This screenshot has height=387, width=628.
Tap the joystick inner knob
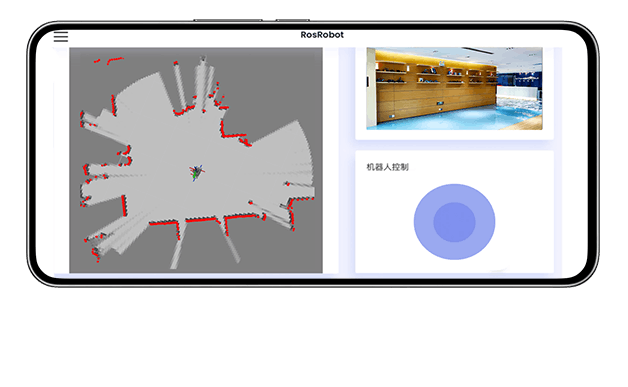coord(454,222)
